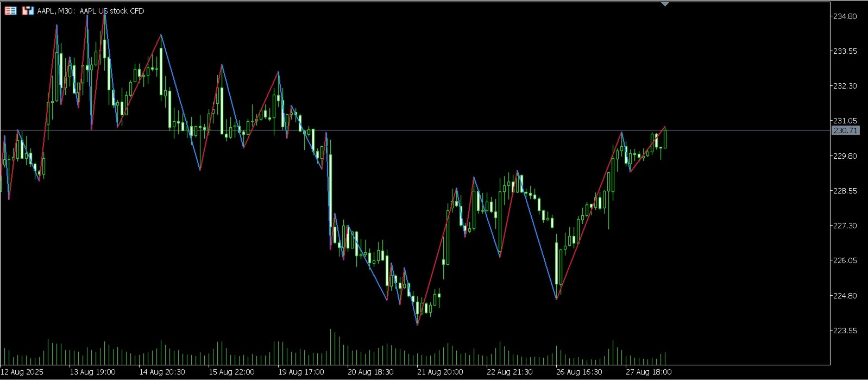868x380 pixels.
Task: Click the 232.30 price scale label
Action: (845, 86)
